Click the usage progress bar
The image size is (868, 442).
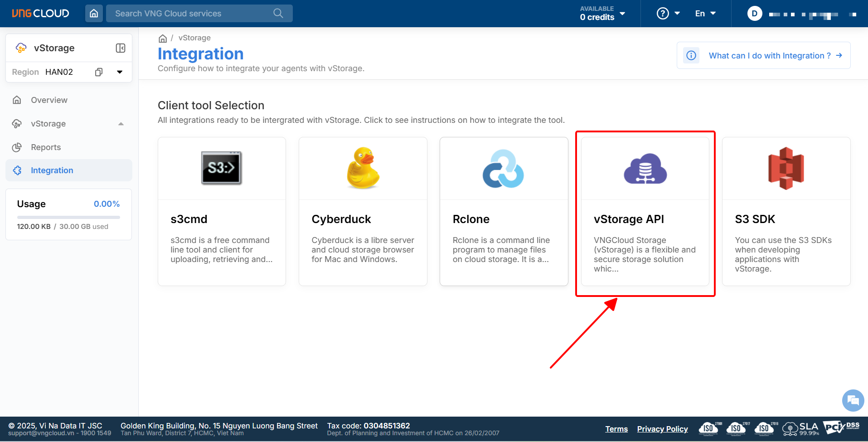coord(68,218)
